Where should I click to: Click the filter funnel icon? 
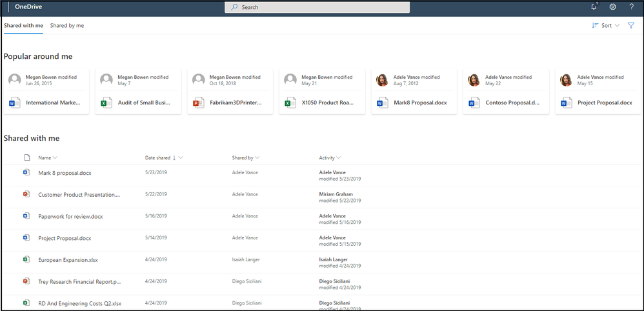point(631,25)
